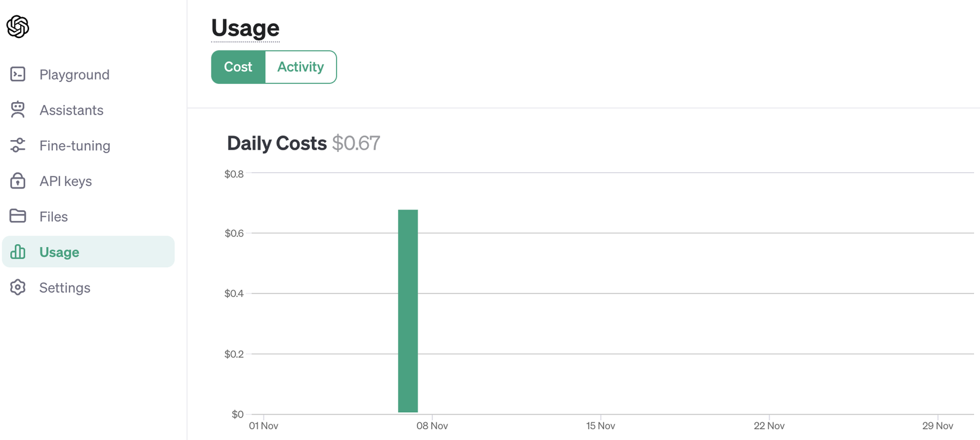Image resolution: width=980 pixels, height=440 pixels.
Task: Click the Files folder icon
Action: coord(18,216)
